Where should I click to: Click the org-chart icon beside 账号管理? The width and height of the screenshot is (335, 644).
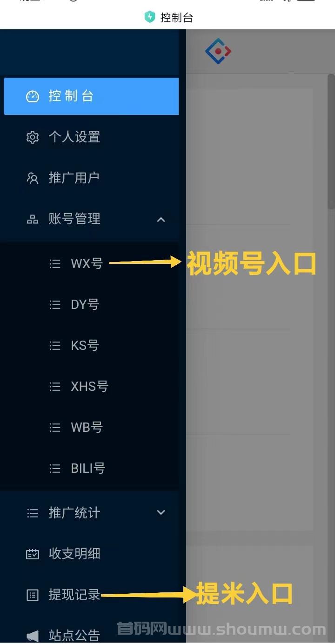coord(33,219)
